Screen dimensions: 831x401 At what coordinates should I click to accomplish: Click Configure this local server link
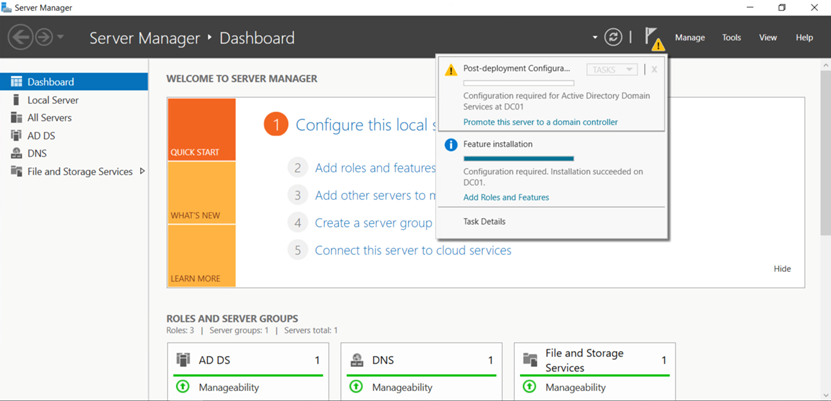click(366, 125)
